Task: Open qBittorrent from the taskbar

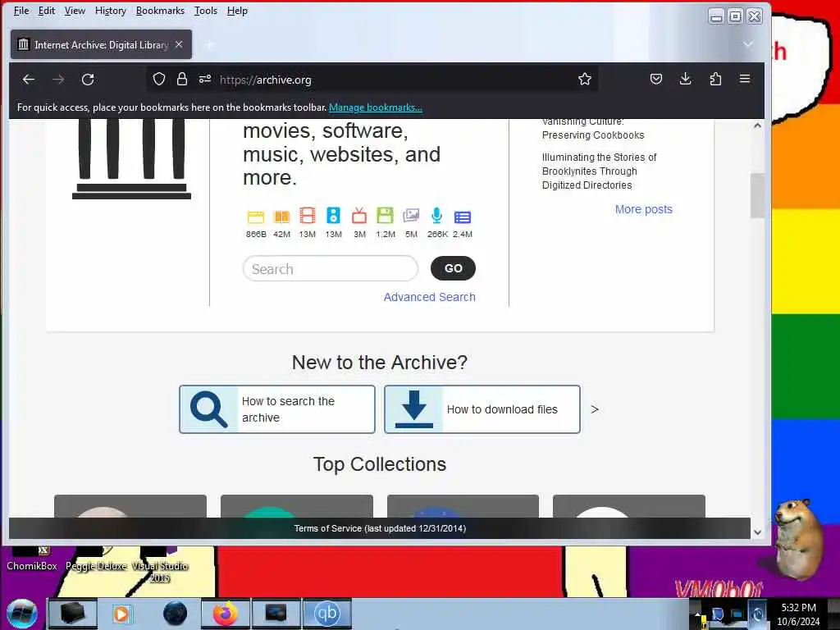Action: pos(326,614)
